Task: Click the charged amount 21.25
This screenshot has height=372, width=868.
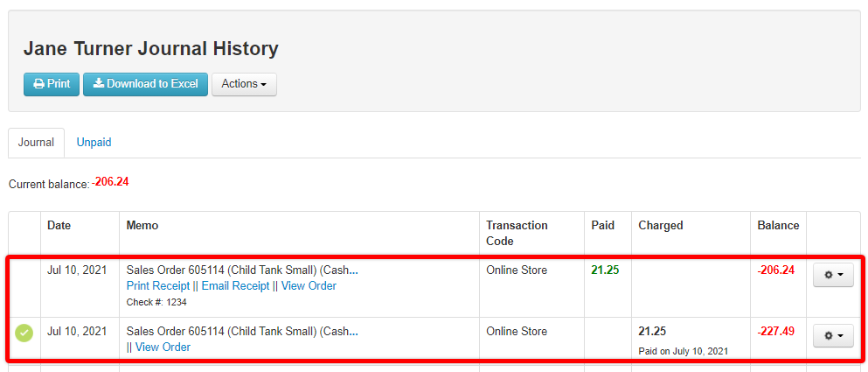Action: click(x=652, y=332)
